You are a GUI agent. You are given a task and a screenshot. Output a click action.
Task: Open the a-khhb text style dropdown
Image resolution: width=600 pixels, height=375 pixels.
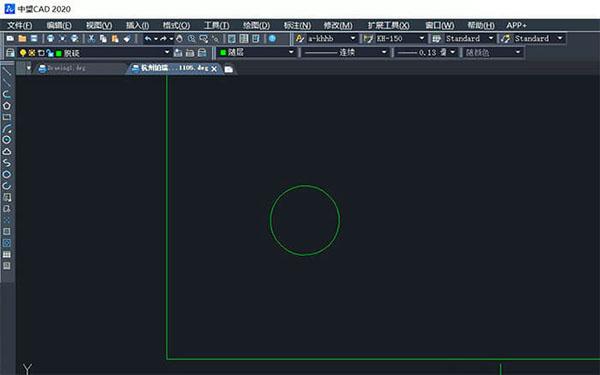(353, 38)
